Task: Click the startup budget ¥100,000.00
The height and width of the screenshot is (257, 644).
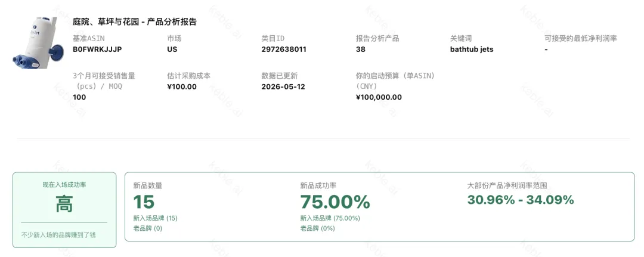Action: (x=379, y=97)
